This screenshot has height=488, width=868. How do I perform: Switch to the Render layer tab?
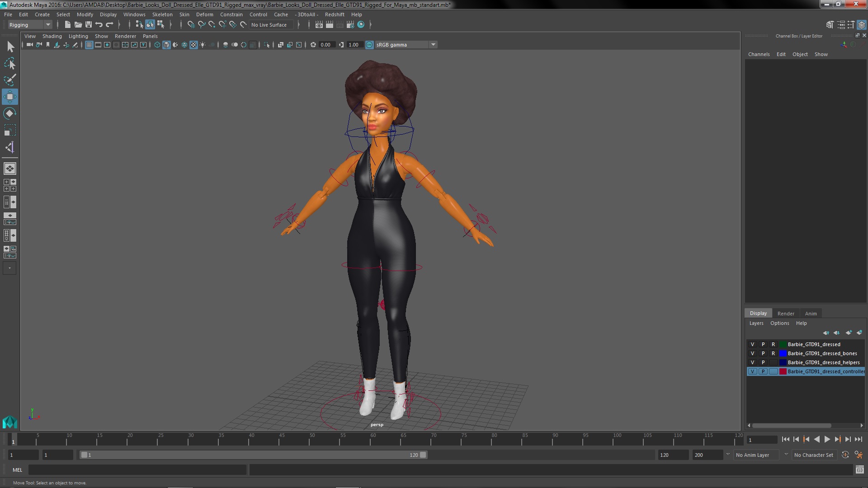[x=786, y=314]
